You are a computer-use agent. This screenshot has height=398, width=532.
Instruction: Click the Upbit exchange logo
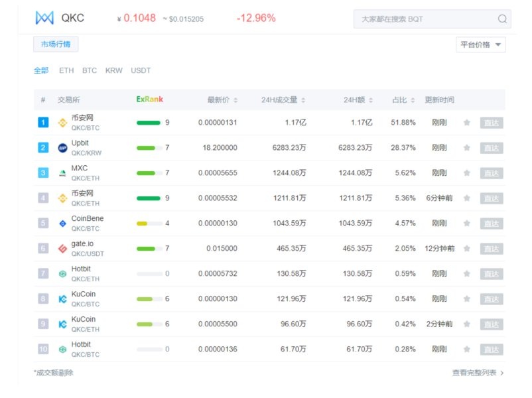[x=63, y=148]
